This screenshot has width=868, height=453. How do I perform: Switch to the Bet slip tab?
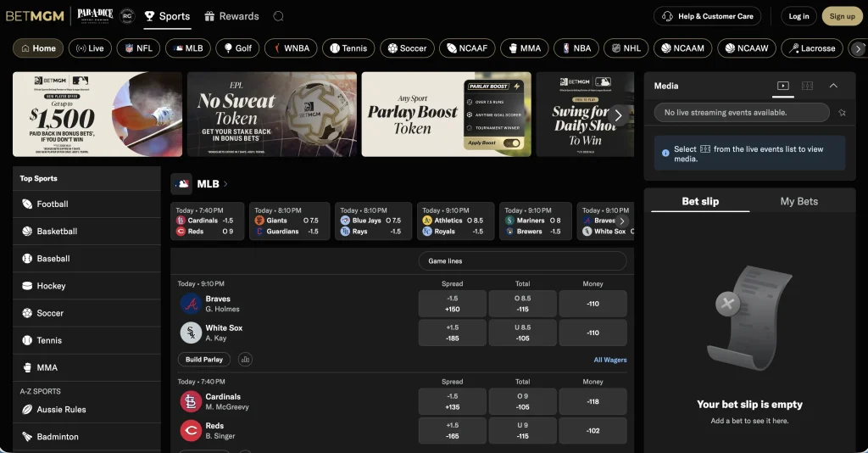tap(700, 202)
